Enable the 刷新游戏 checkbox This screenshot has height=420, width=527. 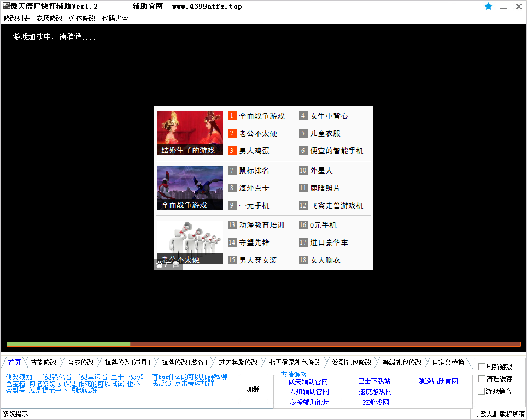(x=482, y=367)
